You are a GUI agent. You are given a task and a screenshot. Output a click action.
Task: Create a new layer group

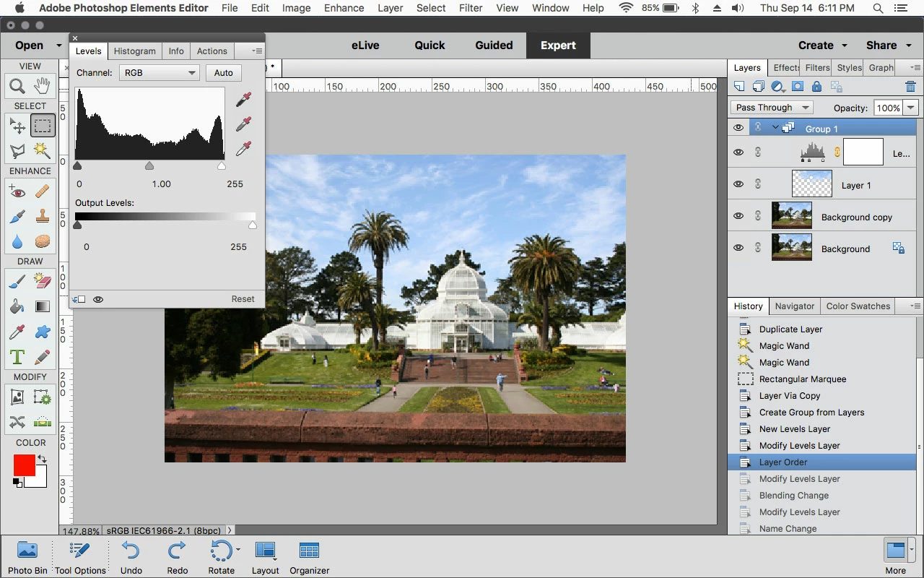pos(759,87)
